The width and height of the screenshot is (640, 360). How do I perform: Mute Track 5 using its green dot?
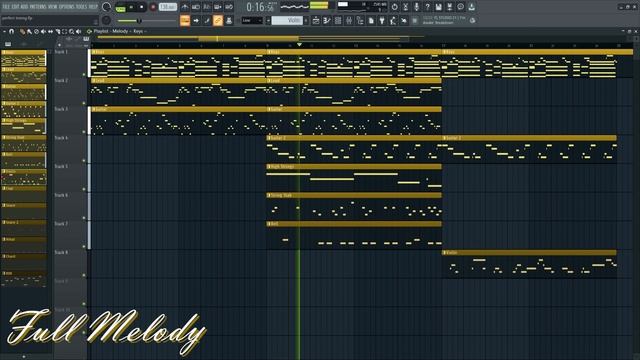84,189
